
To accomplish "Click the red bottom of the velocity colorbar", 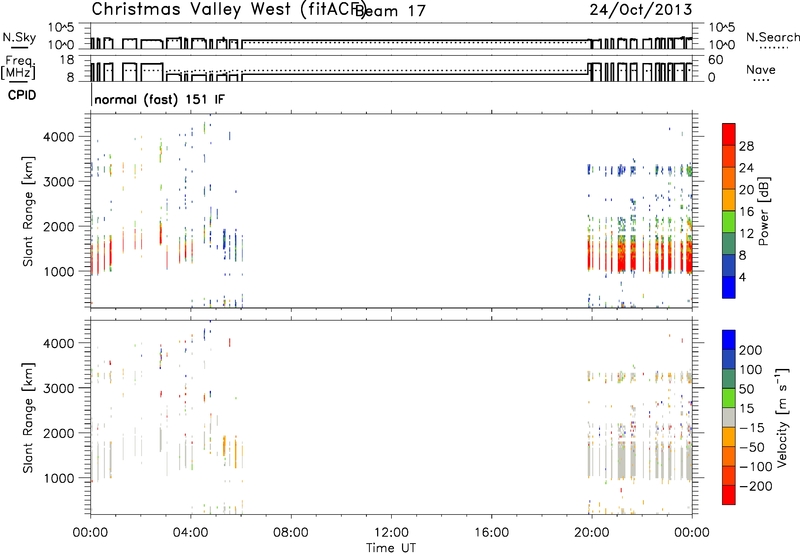I will [729, 495].
